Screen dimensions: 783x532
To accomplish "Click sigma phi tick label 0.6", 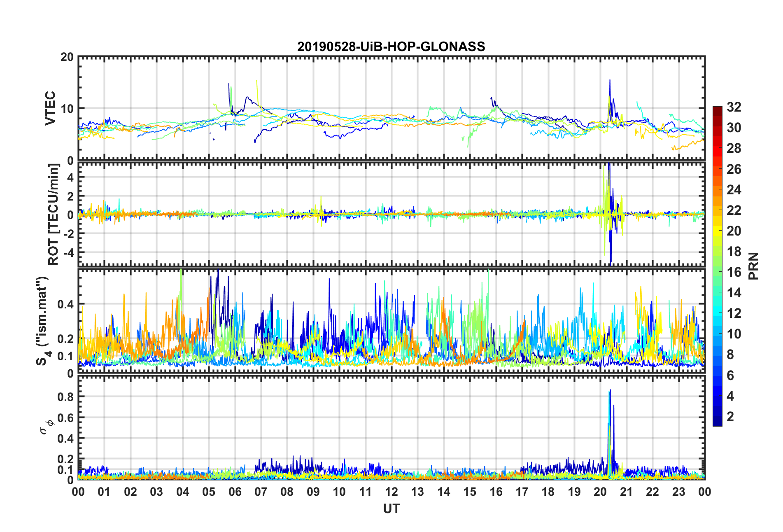I will [65, 418].
